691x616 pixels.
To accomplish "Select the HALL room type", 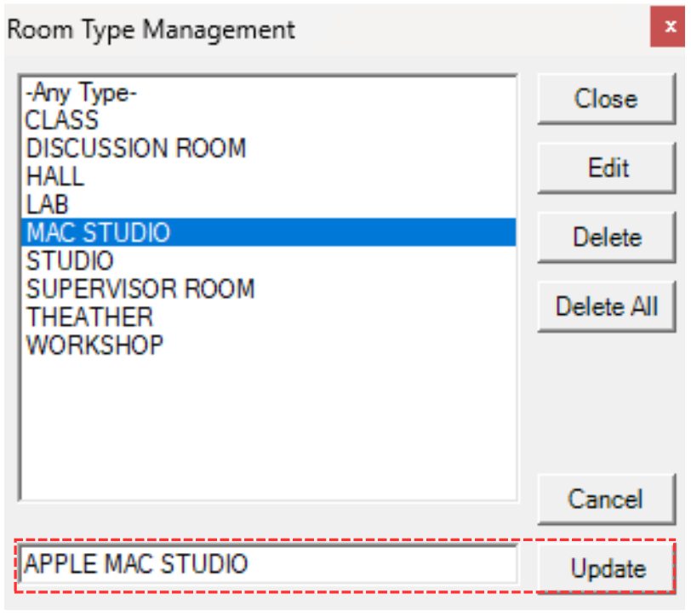I will click(x=55, y=176).
